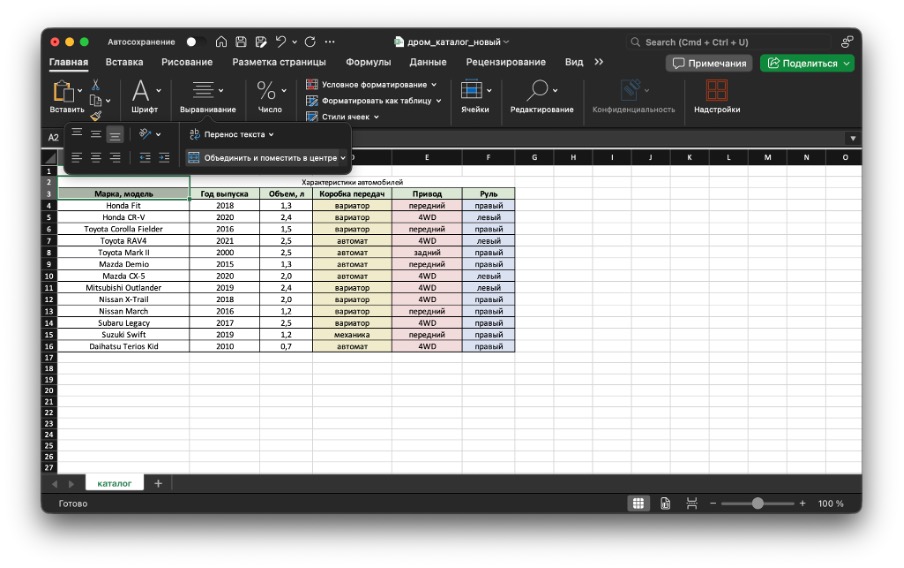Screen dimensions: 904x568
Task: Undo the last action
Action: pos(281,42)
